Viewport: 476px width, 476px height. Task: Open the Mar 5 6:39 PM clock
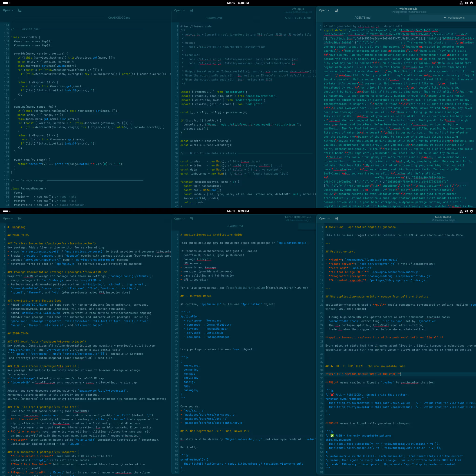(238, 211)
